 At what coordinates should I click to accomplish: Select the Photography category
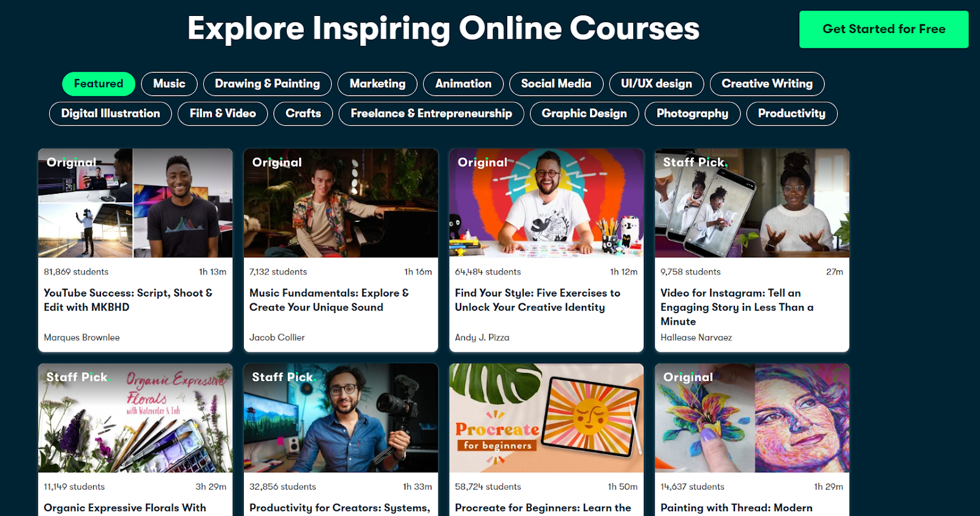(x=693, y=114)
